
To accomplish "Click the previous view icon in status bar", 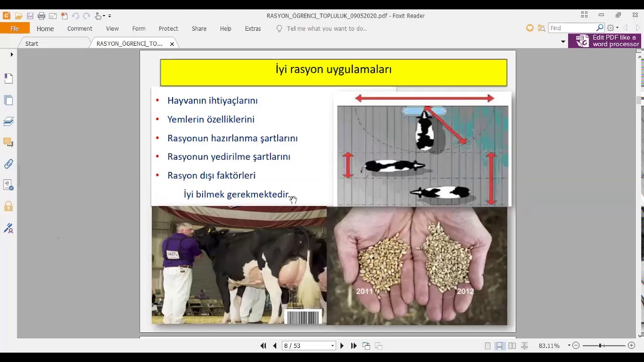I will click(x=366, y=346).
